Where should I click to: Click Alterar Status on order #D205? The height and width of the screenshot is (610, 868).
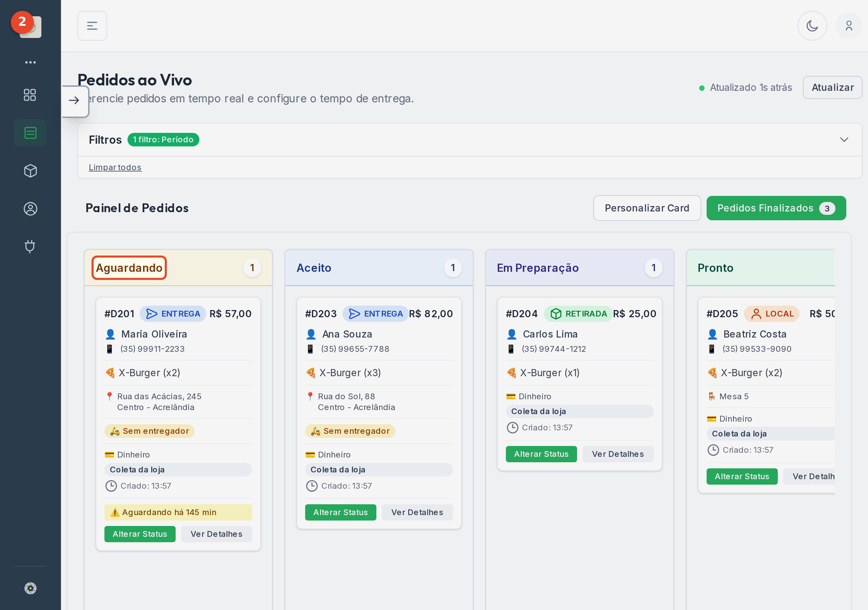click(x=742, y=476)
